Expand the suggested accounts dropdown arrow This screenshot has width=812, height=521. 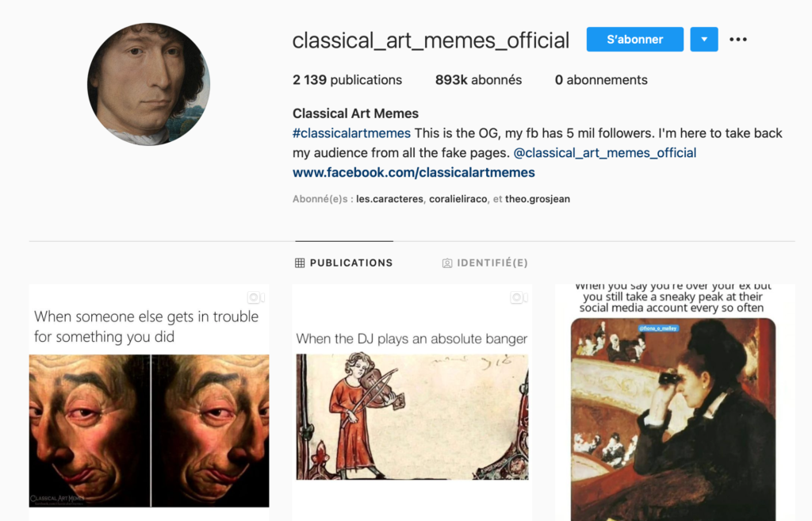click(704, 40)
